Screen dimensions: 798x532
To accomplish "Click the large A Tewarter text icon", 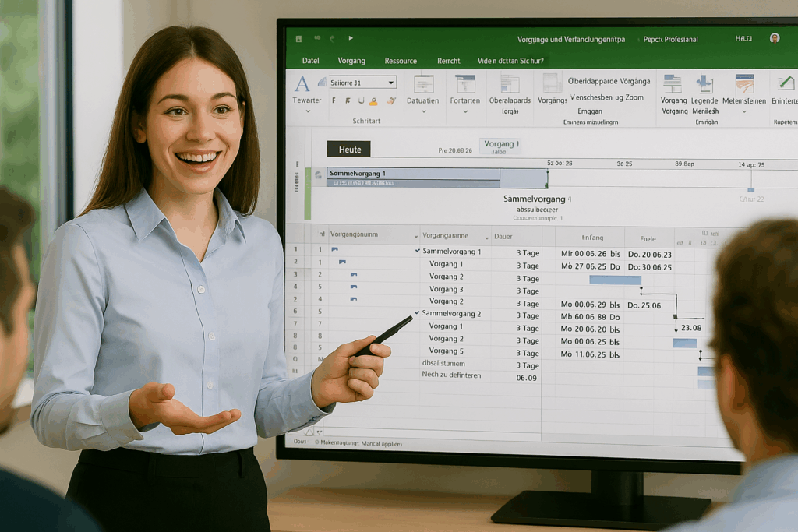I will [302, 84].
